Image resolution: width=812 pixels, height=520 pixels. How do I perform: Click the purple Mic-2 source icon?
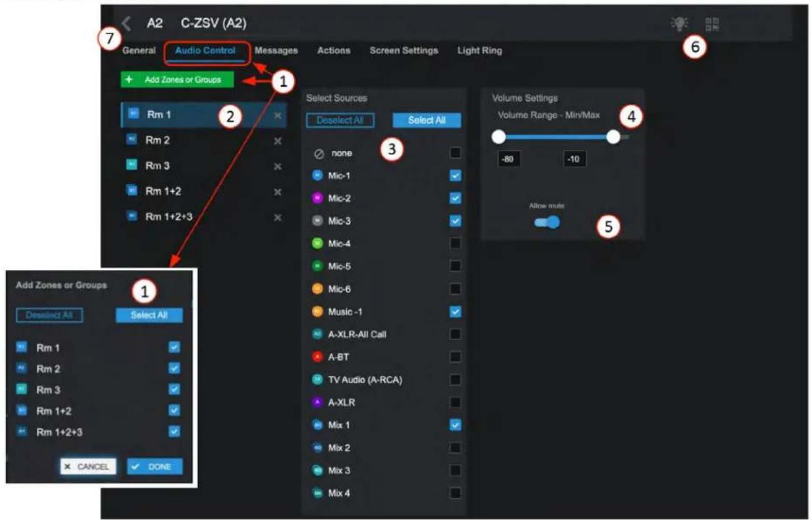[318, 198]
